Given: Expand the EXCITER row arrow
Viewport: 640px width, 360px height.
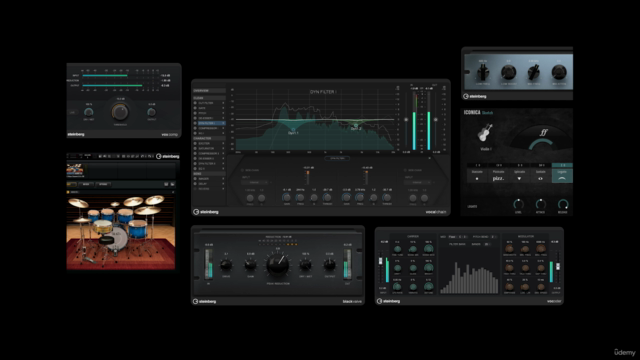Looking at the screenshot, I should pos(223,143).
